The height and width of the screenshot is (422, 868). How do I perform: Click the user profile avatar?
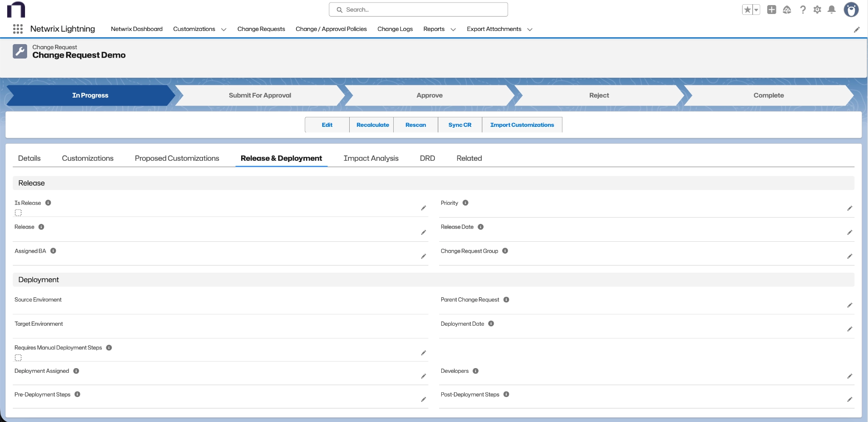pyautogui.click(x=851, y=9)
